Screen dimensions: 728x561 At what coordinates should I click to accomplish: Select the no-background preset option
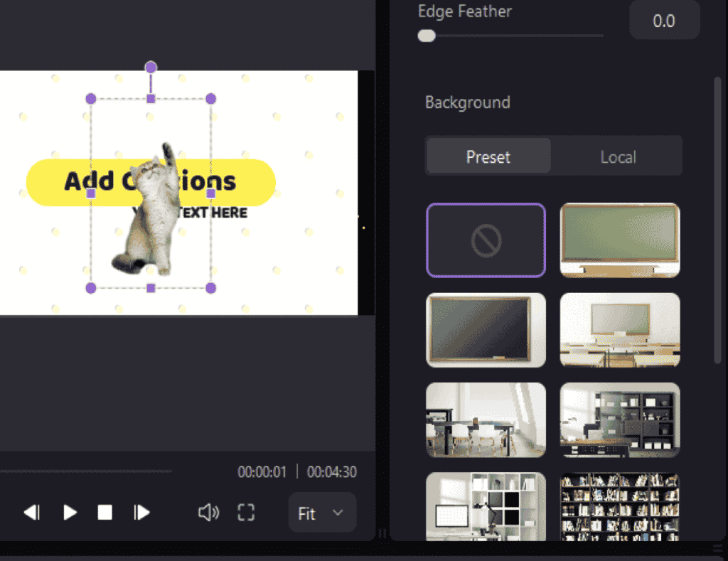(x=486, y=240)
